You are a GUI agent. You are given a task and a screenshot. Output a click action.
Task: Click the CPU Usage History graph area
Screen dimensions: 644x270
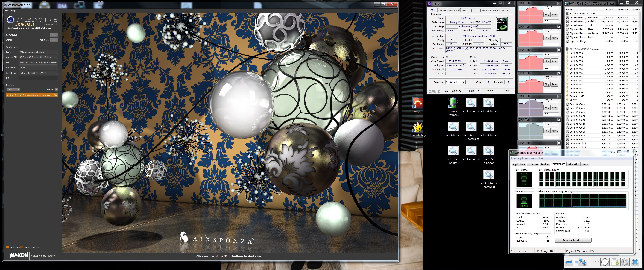(582, 180)
